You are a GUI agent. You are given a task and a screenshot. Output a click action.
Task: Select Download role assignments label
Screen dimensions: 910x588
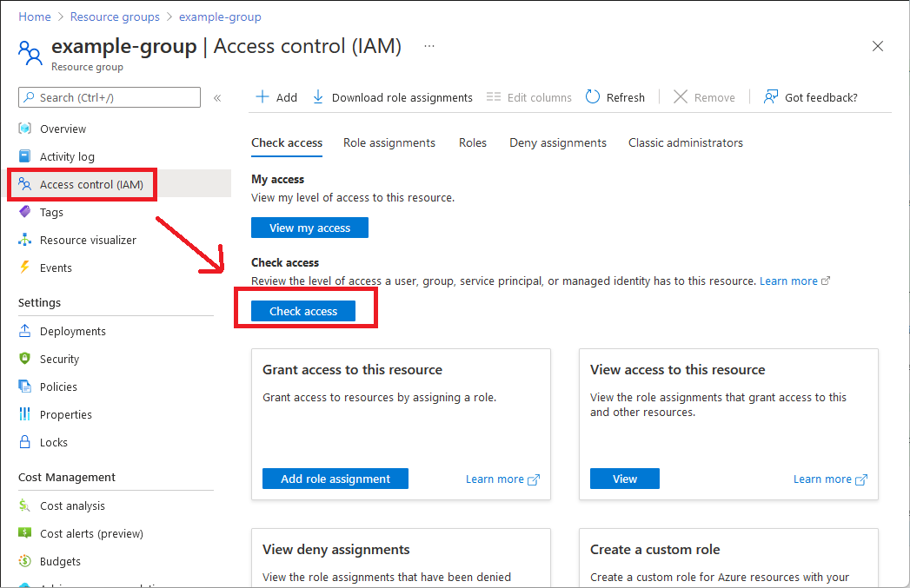click(402, 97)
